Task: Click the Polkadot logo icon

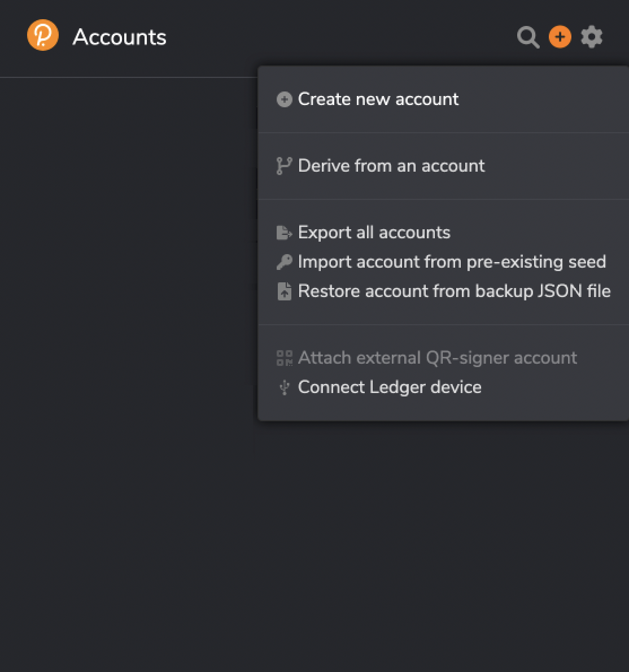Action: pyautogui.click(x=43, y=36)
